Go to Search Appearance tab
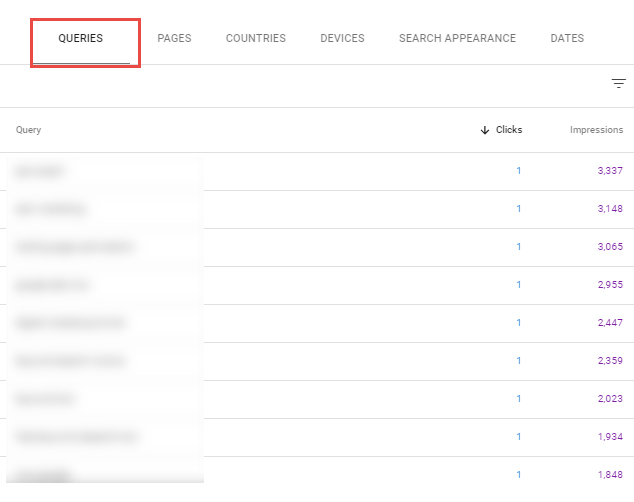The image size is (634, 502). click(457, 38)
